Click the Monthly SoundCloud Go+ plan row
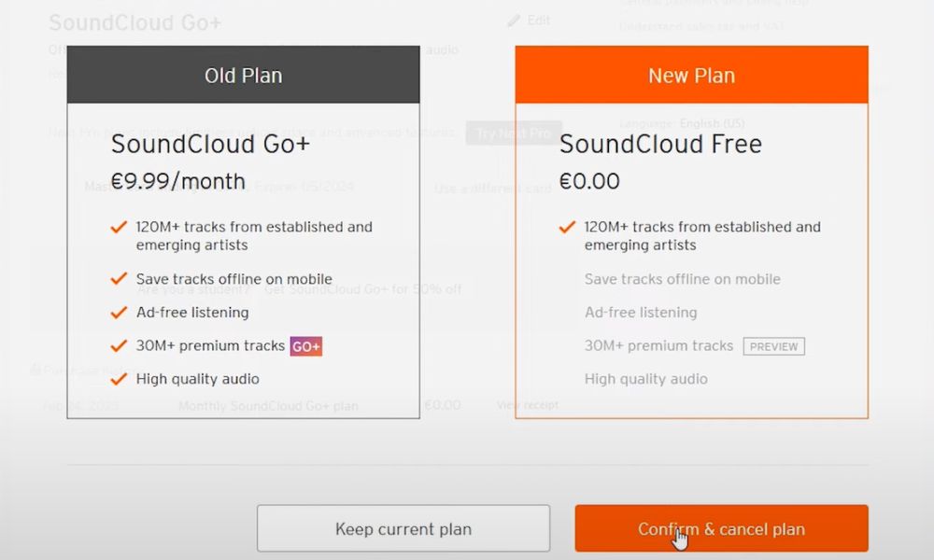 point(268,405)
